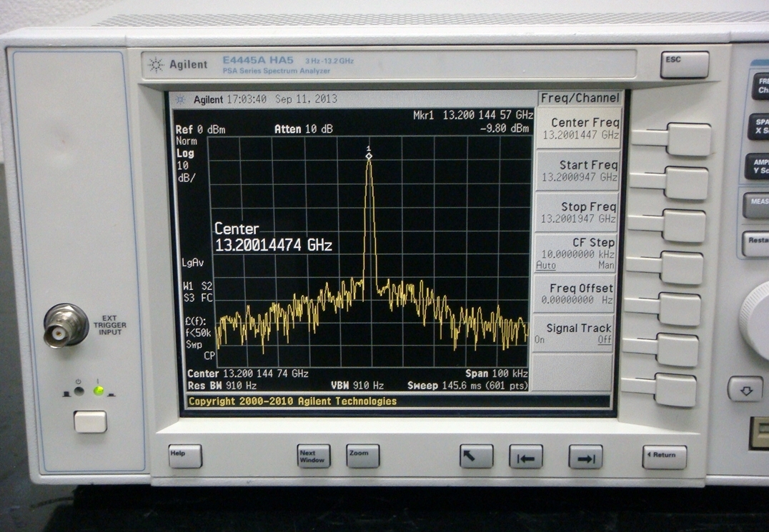The height and width of the screenshot is (532, 769).
Task: Click the E4445A HA5 model label
Action: [x=258, y=60]
